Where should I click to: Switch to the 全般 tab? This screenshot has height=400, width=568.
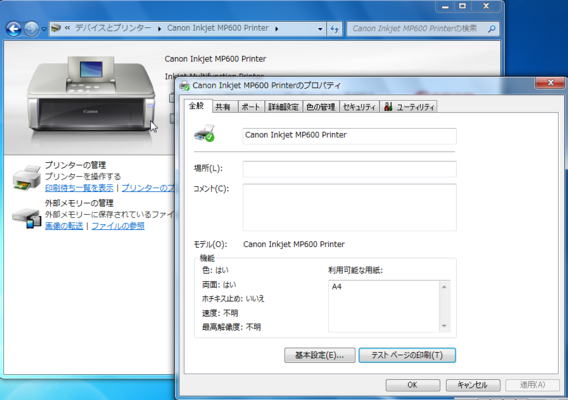point(197,106)
